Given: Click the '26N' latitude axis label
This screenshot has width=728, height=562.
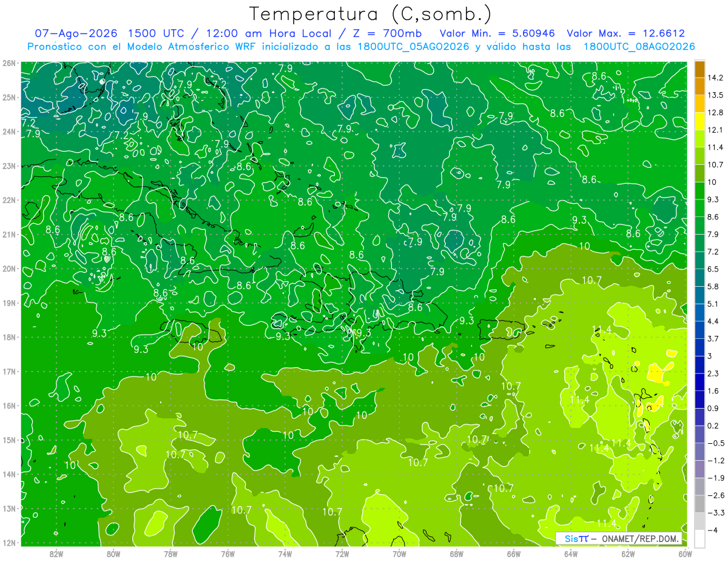Looking at the screenshot, I should [x=8, y=63].
